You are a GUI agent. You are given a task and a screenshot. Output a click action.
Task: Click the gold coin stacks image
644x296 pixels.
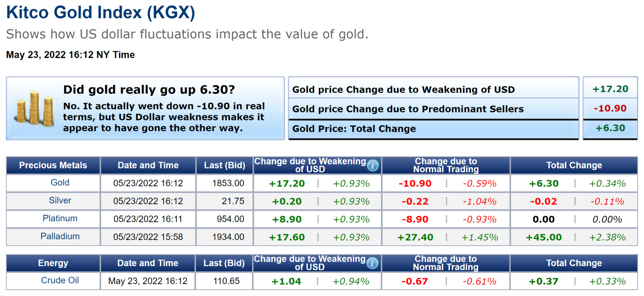click(35, 109)
